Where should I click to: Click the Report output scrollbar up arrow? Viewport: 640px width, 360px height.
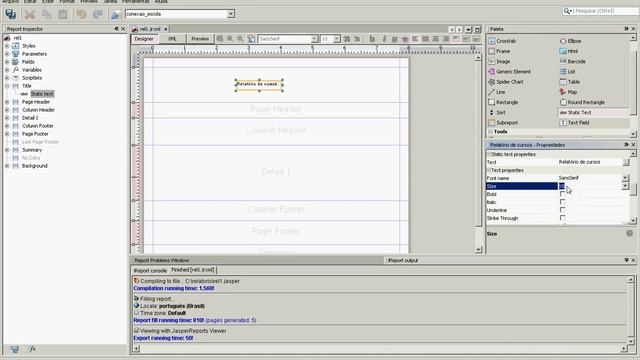[x=631, y=280]
